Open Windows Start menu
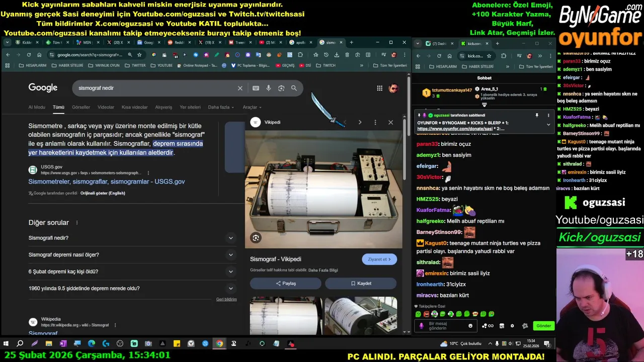644x362 pixels. click(x=6, y=344)
